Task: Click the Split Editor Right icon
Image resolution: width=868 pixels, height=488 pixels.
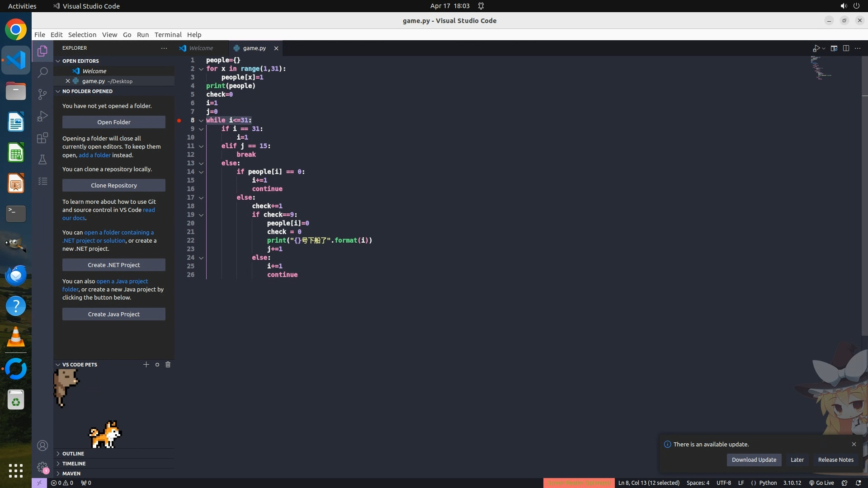Action: (846, 48)
